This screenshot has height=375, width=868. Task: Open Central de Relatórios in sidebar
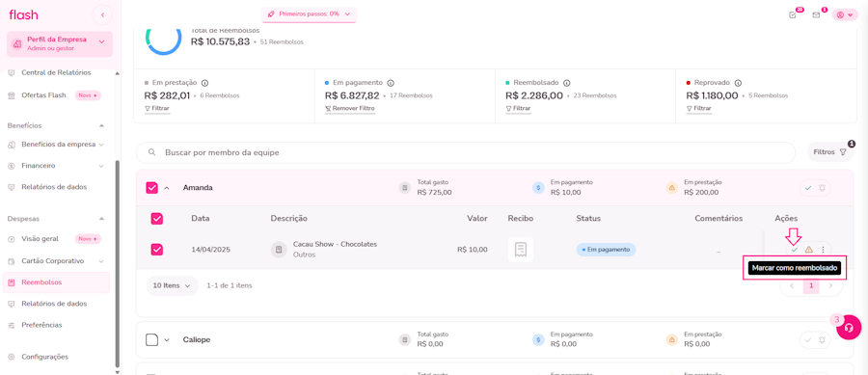(x=56, y=72)
